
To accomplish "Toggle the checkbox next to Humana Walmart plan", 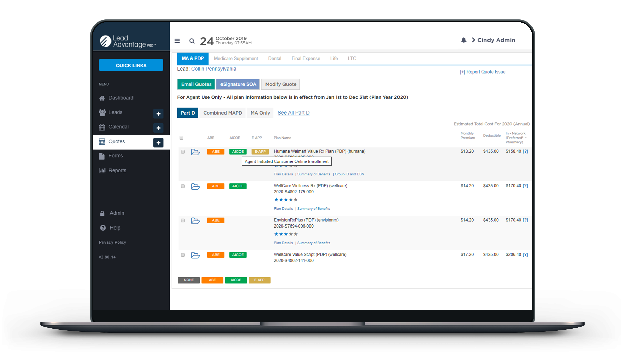I will (x=183, y=151).
